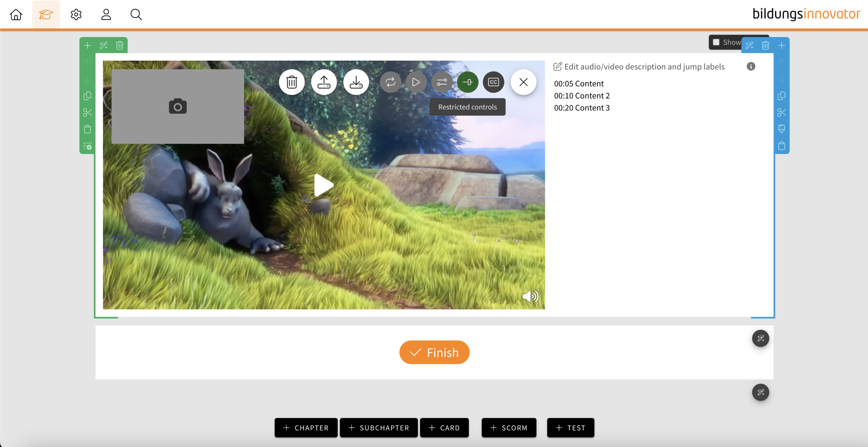Toggle the loop playback option
Screen dimensions: 868x447
coord(390,82)
